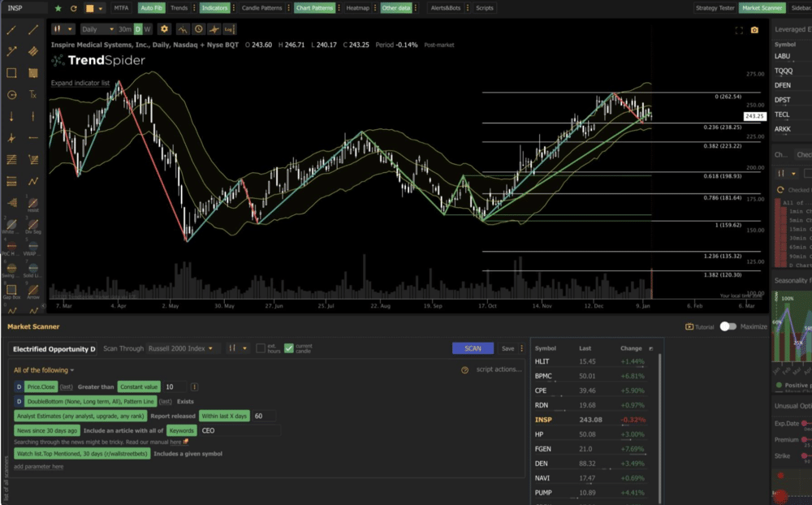
Task: Take chart snapshot with camera icon
Action: [754, 30]
